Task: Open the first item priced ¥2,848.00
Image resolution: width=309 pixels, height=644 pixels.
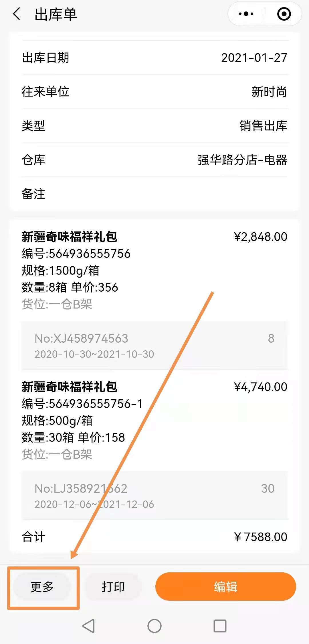Action: [x=154, y=269]
